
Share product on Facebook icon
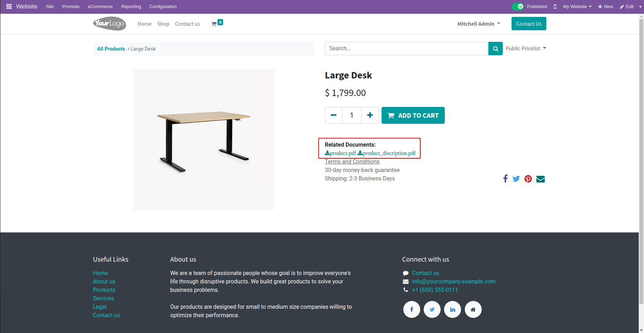(505, 179)
